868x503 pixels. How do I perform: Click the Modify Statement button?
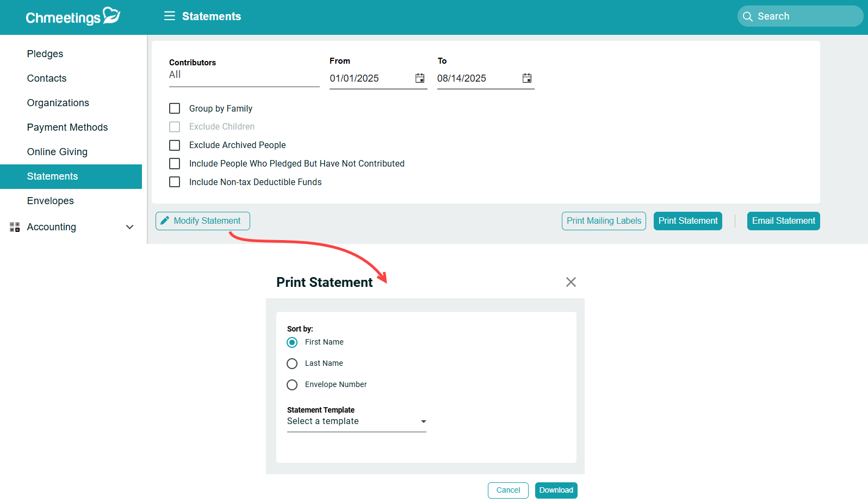202,221
